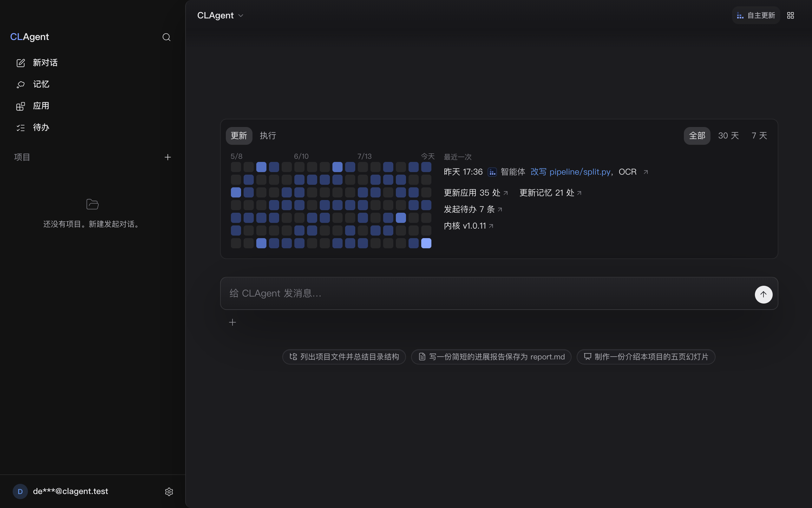The image size is (812, 508).
Task: Click the user avatar D
Action: pyautogui.click(x=20, y=491)
